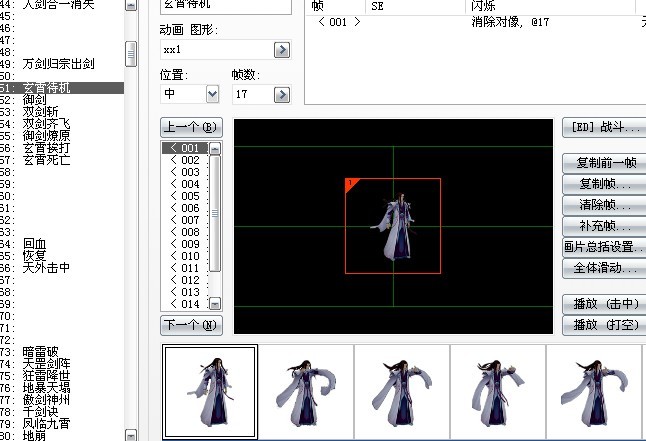Viewport: 646px width, 441px height.
Task: Play the animation with 播放 (打空)
Action: [604, 325]
